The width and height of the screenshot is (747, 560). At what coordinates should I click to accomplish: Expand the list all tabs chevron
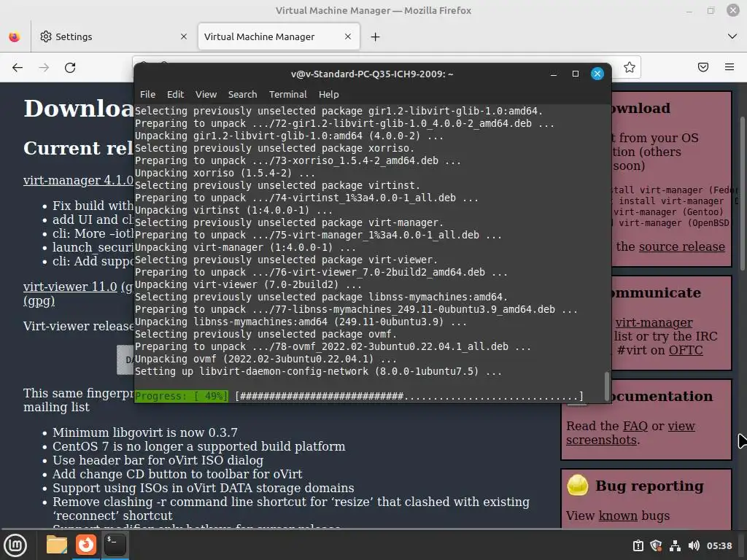point(732,36)
